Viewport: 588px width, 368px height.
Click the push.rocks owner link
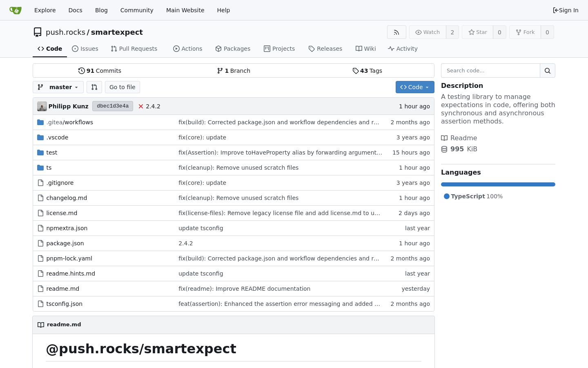[x=65, y=32]
